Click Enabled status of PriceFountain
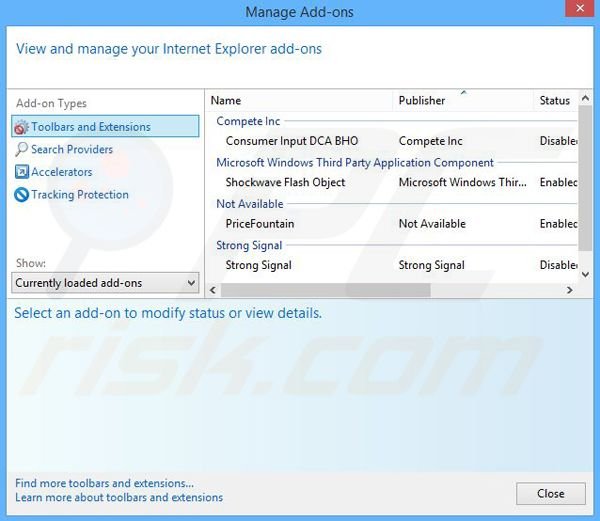The image size is (600, 521). click(x=559, y=223)
